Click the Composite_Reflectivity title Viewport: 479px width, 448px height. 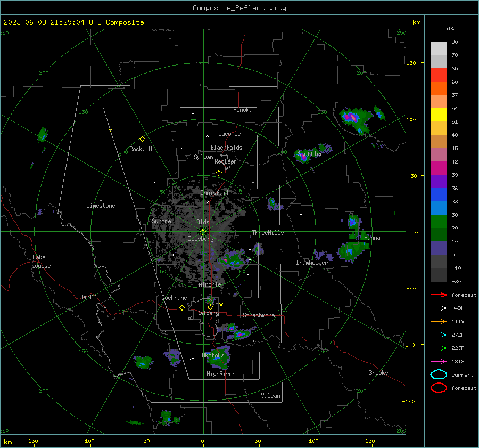(x=240, y=8)
